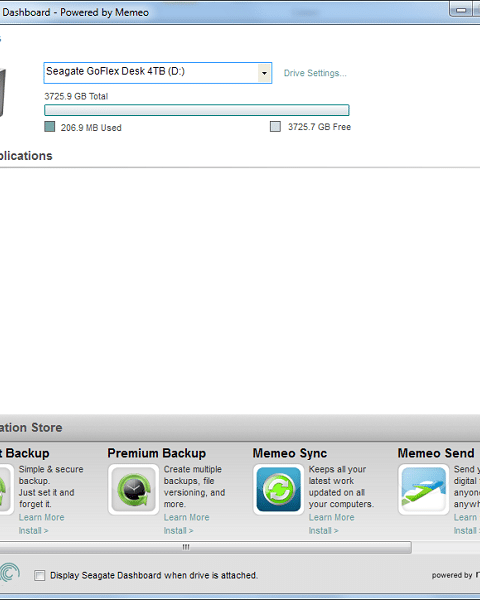Screen dimensions: 480x600
Task: Click the Memeo Sync description text
Action: point(341,487)
